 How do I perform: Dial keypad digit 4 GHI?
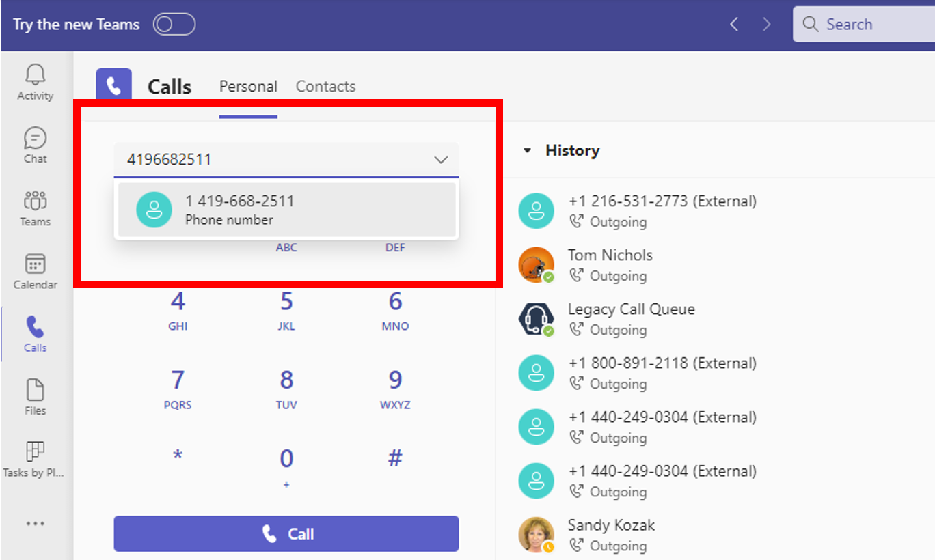(178, 311)
